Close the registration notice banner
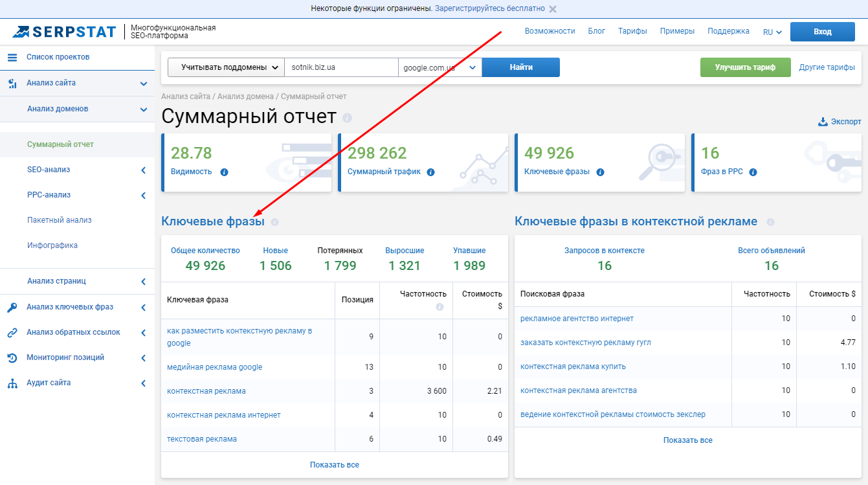The image size is (868, 485). tap(552, 9)
